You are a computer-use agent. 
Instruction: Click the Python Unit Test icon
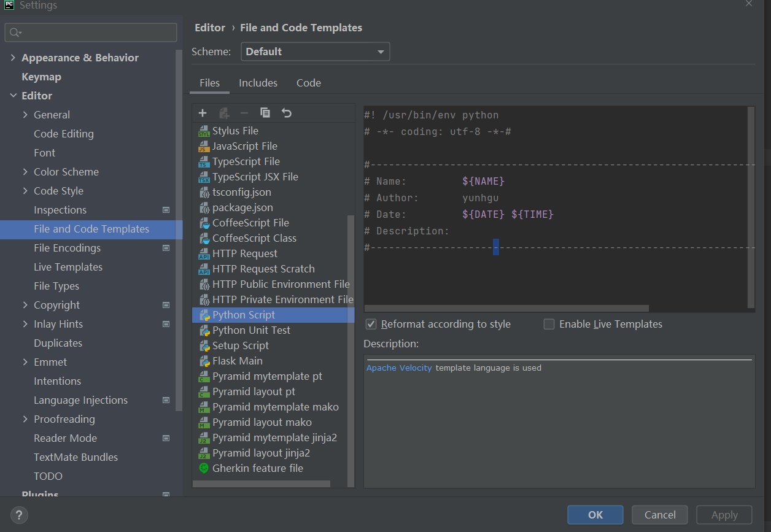pos(204,331)
